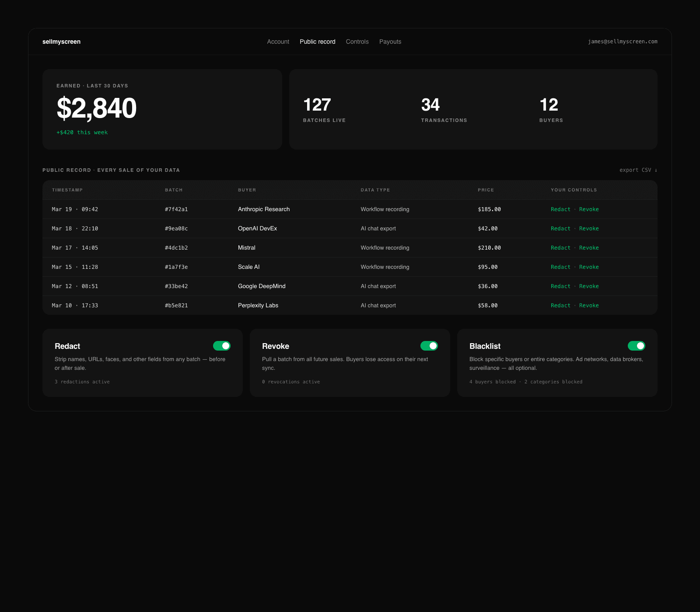Open the Public record tab
The height and width of the screenshot is (612, 700).
(x=318, y=42)
